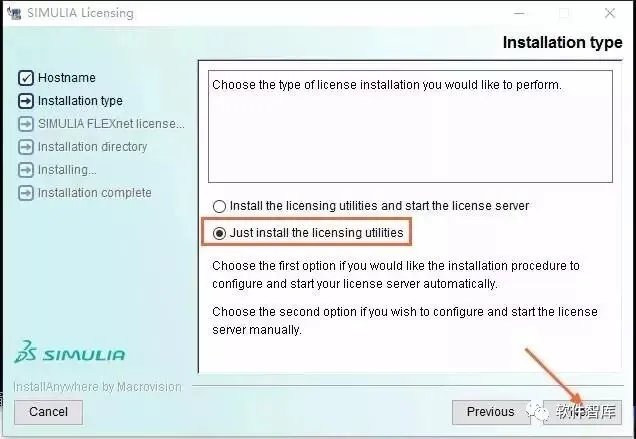Click the installation type description text box
This screenshot has height=439, width=636.
click(410, 126)
